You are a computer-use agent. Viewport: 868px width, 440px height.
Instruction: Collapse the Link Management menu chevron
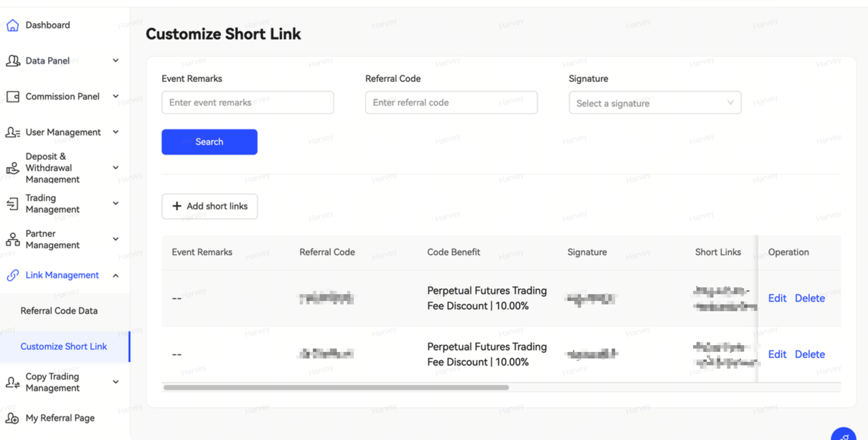click(116, 275)
